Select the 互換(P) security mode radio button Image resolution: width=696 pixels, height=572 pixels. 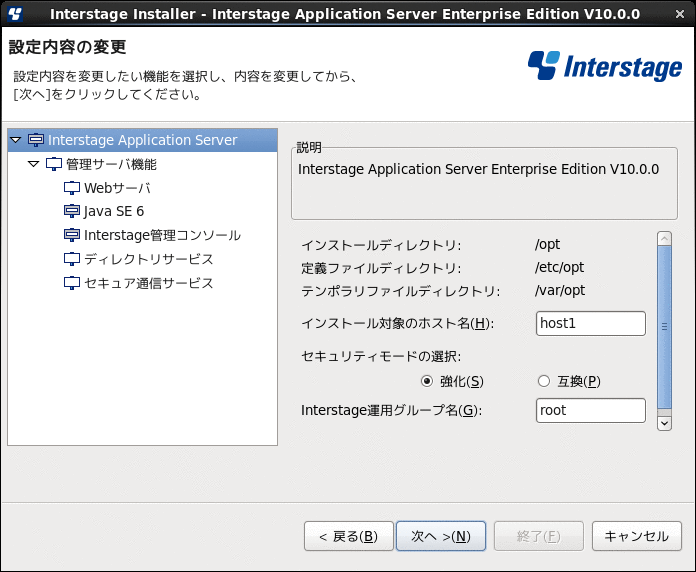click(544, 381)
